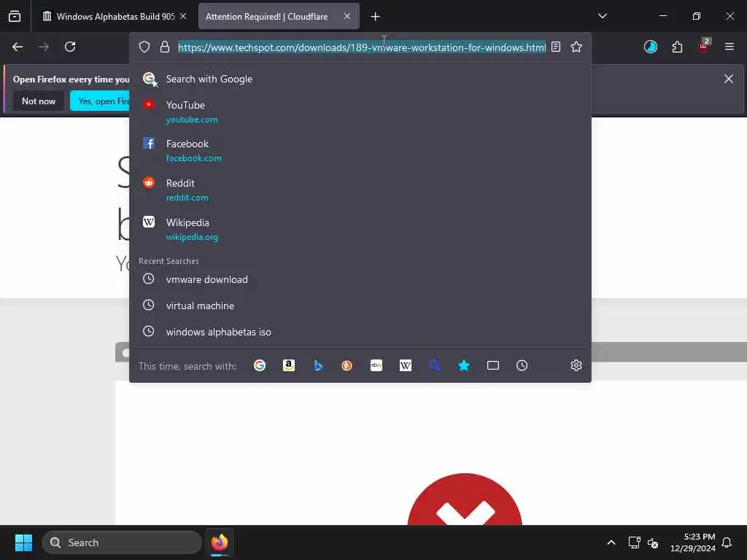The height and width of the screenshot is (560, 747).
Task: Toggle reader view icon in address bar
Action: [555, 47]
